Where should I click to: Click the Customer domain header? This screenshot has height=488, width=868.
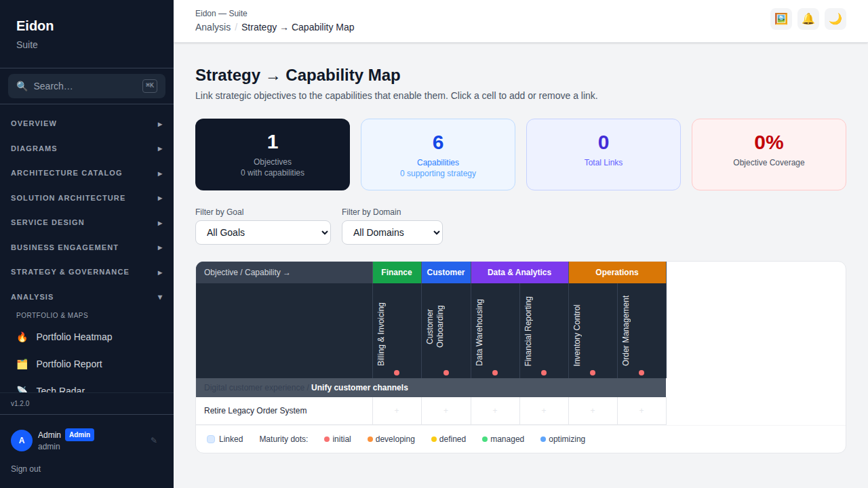(x=446, y=272)
